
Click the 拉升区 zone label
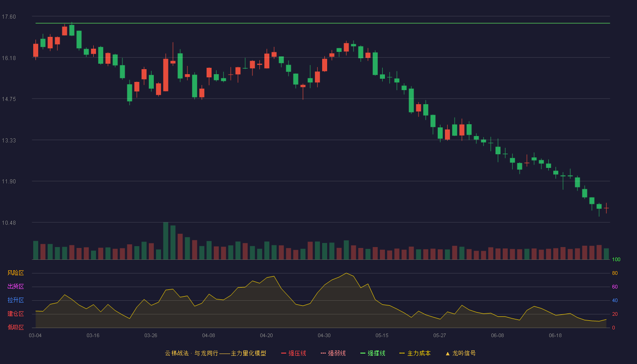click(x=15, y=300)
